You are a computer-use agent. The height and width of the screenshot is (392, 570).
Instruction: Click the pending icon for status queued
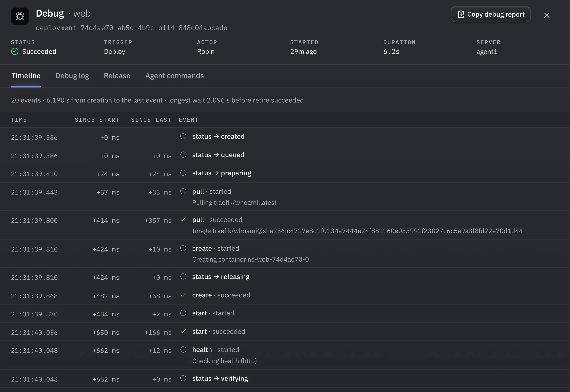pos(183,155)
